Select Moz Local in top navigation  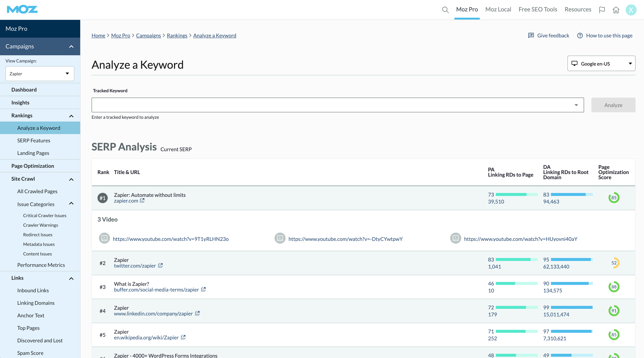(498, 9)
